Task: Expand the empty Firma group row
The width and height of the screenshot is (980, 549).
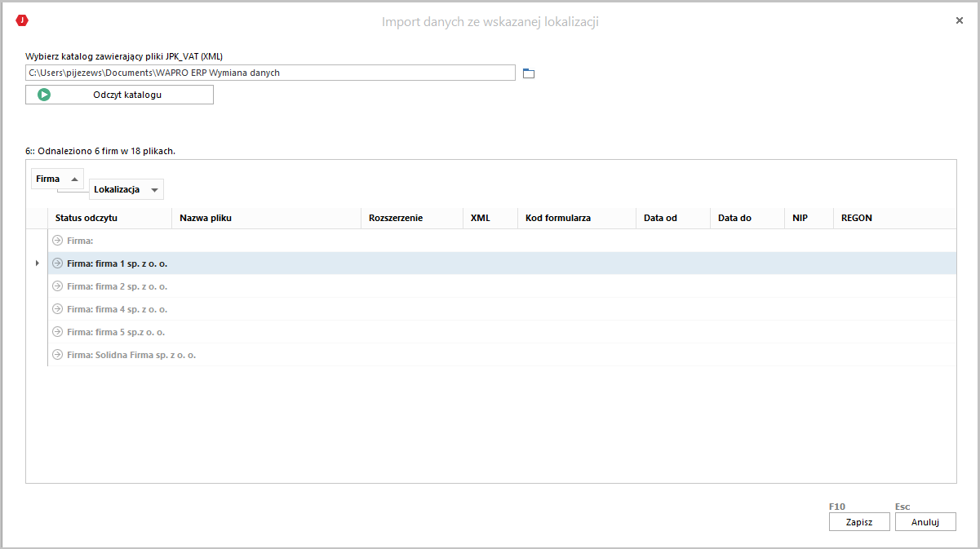Action: click(58, 241)
